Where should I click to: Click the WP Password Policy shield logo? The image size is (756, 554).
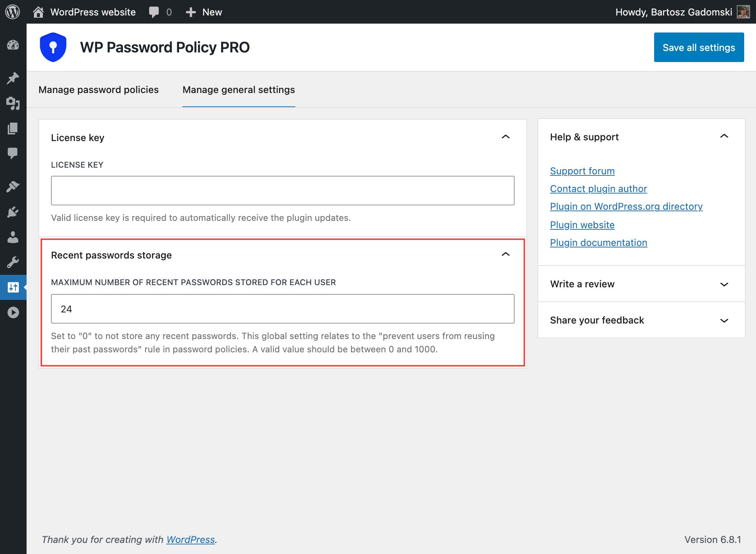(53, 47)
